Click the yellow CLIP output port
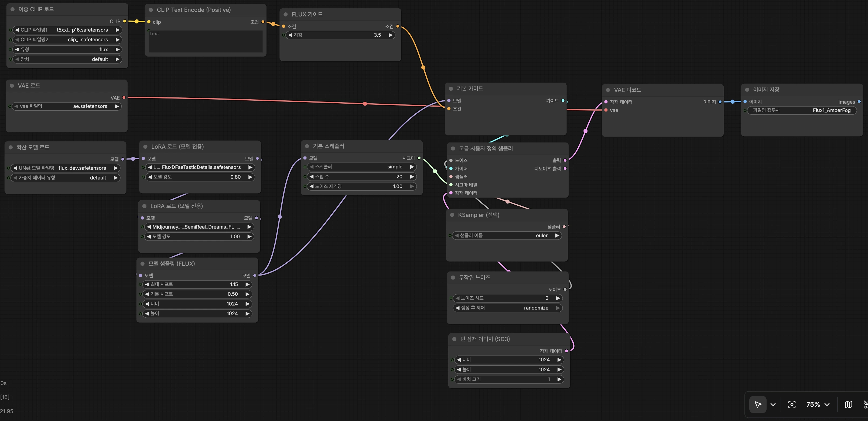 (125, 21)
